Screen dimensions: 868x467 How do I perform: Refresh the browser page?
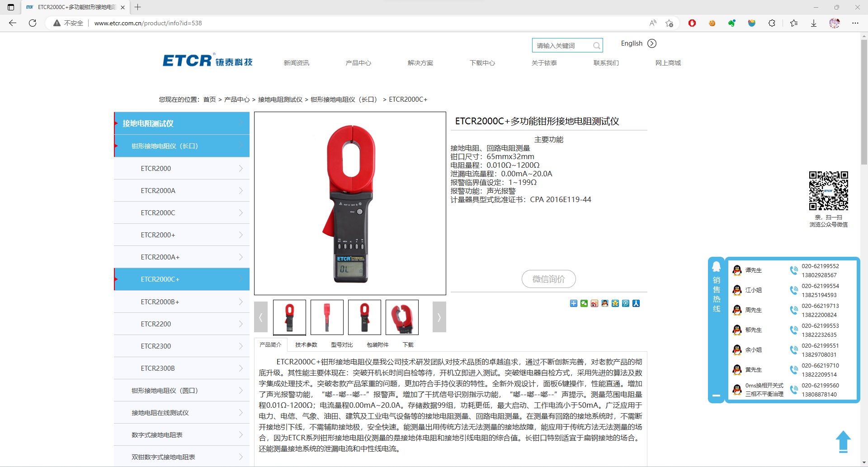[x=33, y=23]
